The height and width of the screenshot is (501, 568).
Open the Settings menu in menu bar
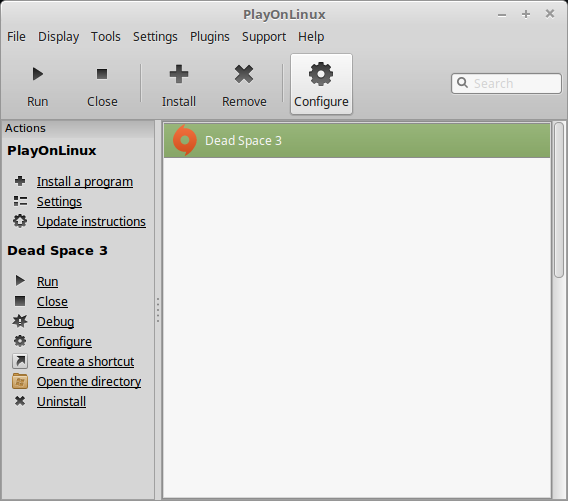click(x=155, y=37)
